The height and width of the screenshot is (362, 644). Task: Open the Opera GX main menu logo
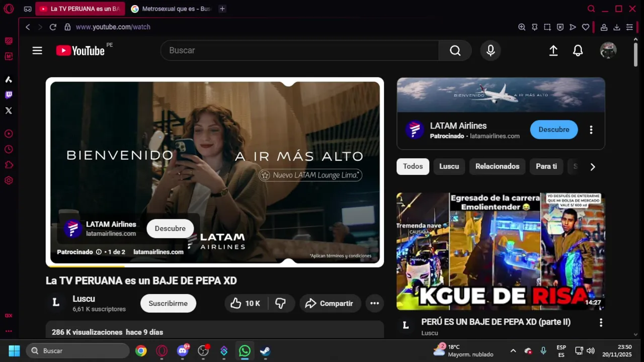9,9
